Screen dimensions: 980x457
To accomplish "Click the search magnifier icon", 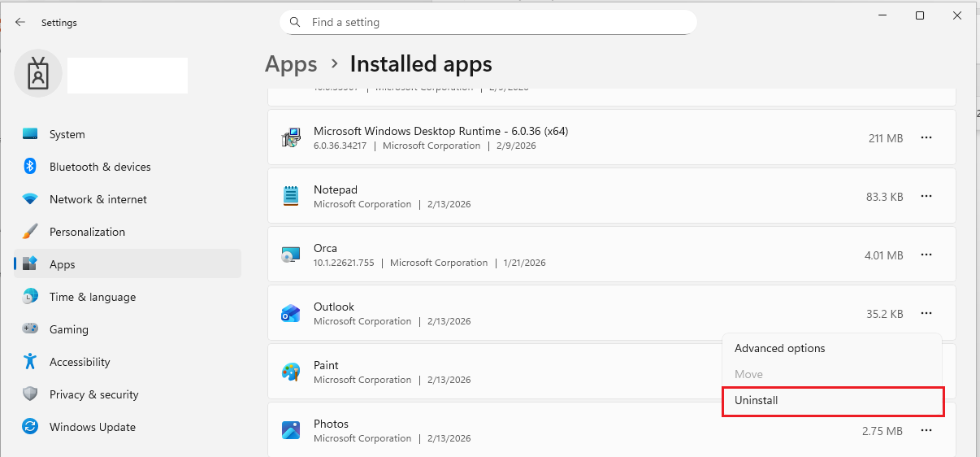I will (295, 23).
